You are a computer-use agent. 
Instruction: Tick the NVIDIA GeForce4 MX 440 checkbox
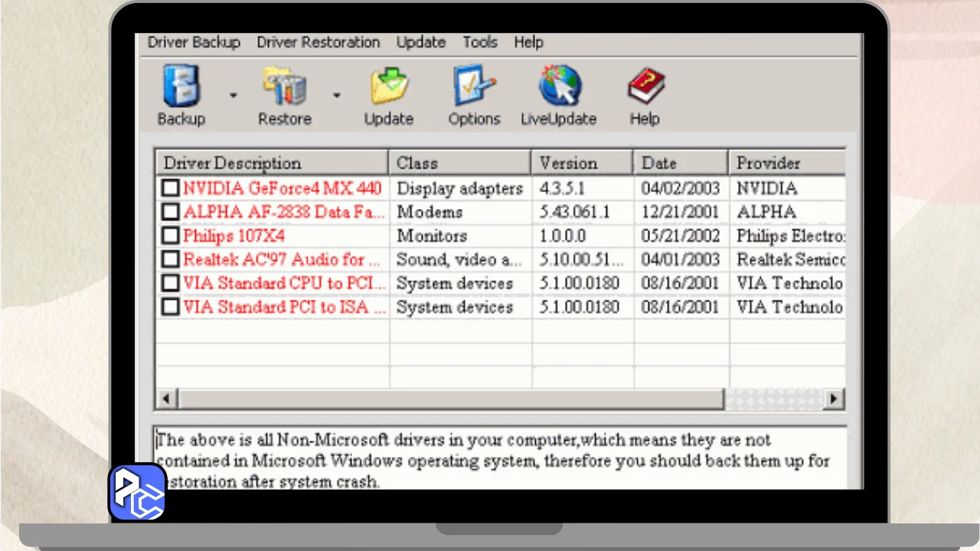tap(170, 188)
